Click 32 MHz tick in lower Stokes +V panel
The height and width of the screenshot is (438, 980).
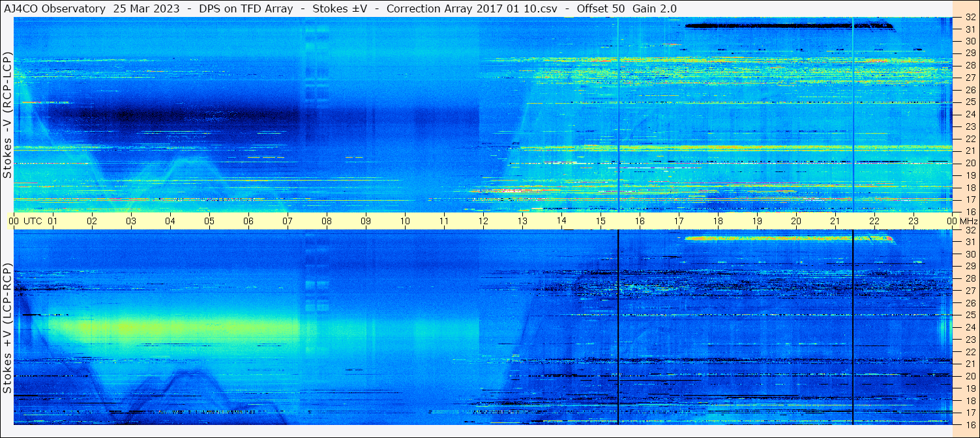pos(970,230)
